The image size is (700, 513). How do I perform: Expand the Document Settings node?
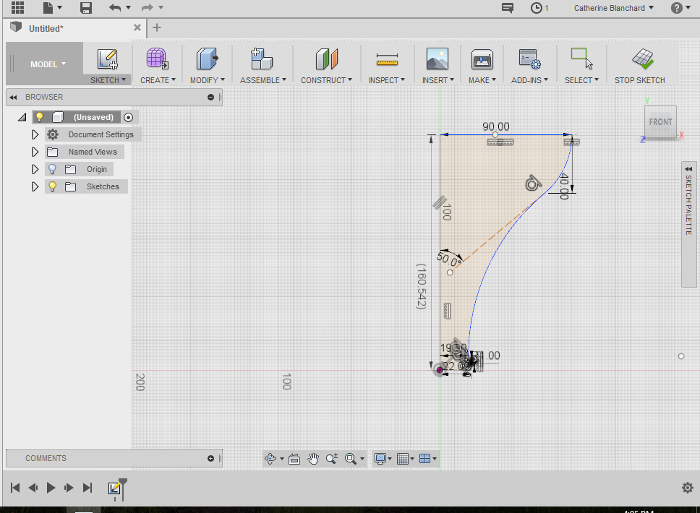(x=35, y=134)
